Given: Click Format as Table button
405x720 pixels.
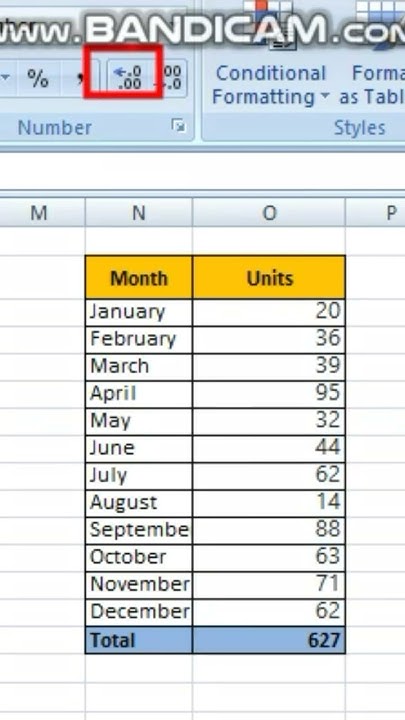Looking at the screenshot, I should point(372,85).
